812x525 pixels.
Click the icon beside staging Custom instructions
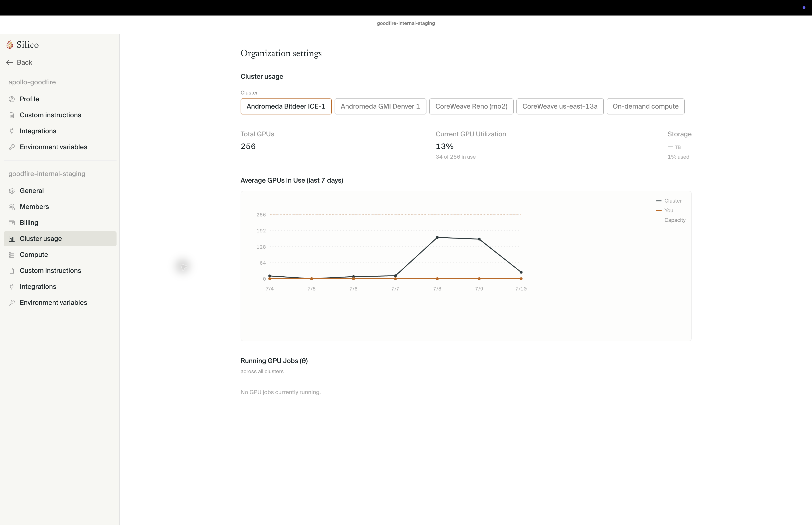(12, 271)
